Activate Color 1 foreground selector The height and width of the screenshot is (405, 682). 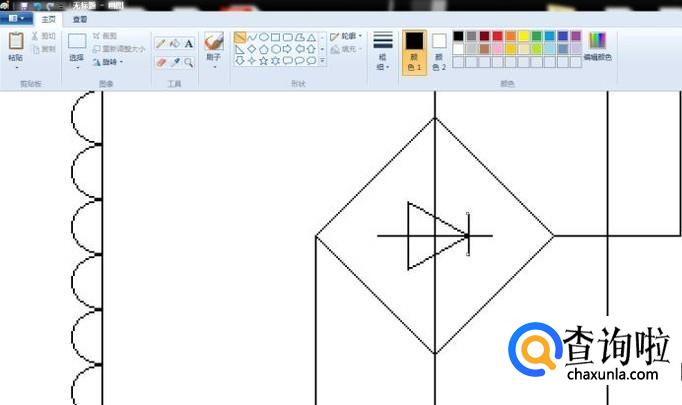coord(414,51)
